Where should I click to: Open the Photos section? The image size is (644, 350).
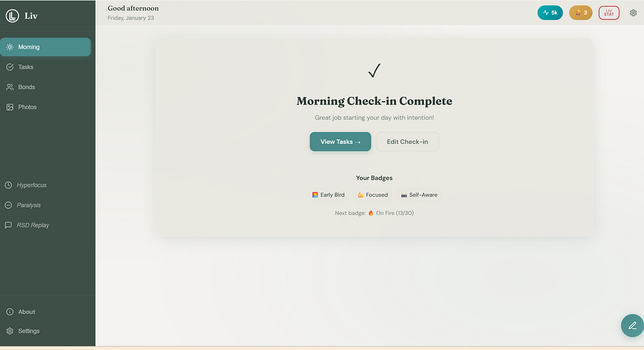(x=46, y=107)
